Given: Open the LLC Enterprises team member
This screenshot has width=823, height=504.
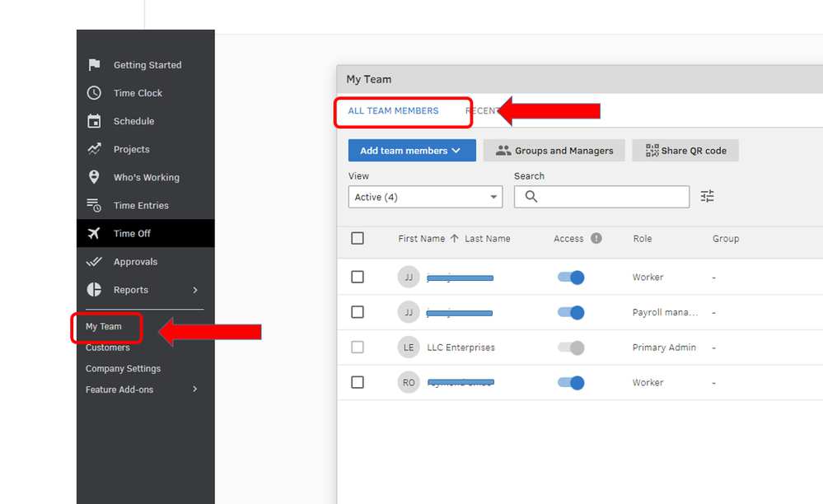Looking at the screenshot, I should tap(461, 348).
